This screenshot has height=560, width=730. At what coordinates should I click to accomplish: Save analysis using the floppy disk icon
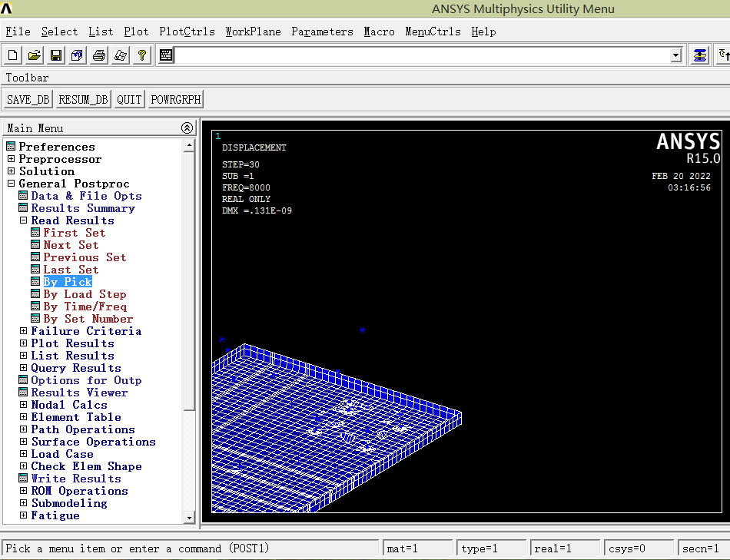pos(56,55)
